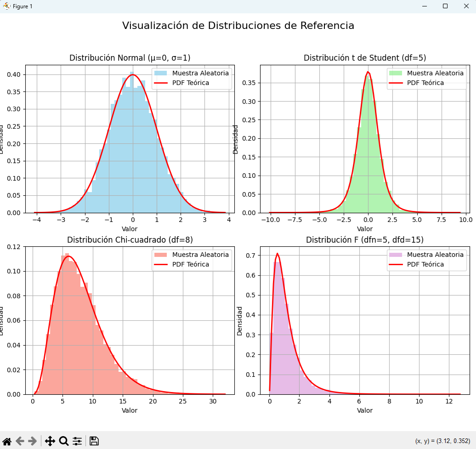
Task: Toggle the Pan axes tool
Action: [50, 441]
